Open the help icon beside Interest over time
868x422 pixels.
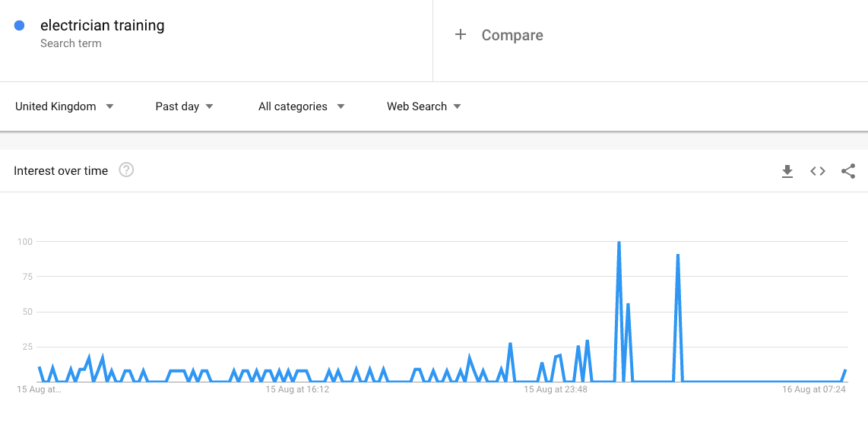coord(126,170)
